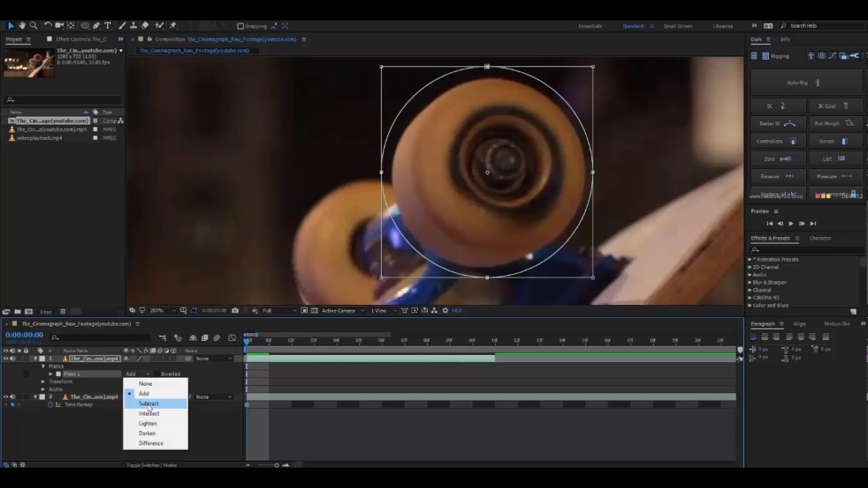Click the Rename button in Duik
Viewport: 868px width, 488px height.
click(x=778, y=176)
